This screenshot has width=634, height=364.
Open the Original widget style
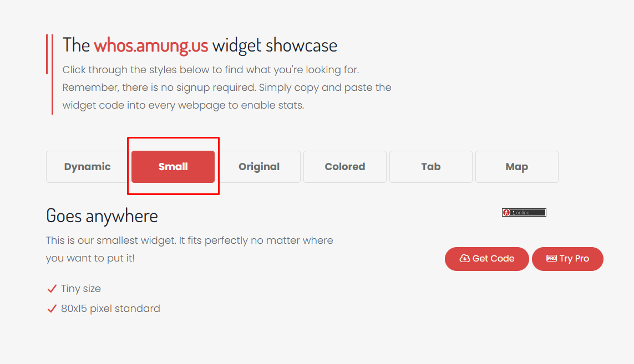coord(259,166)
